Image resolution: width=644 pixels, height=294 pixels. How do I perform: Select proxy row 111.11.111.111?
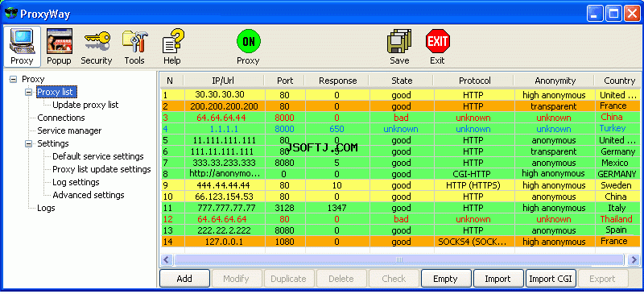[400, 151]
